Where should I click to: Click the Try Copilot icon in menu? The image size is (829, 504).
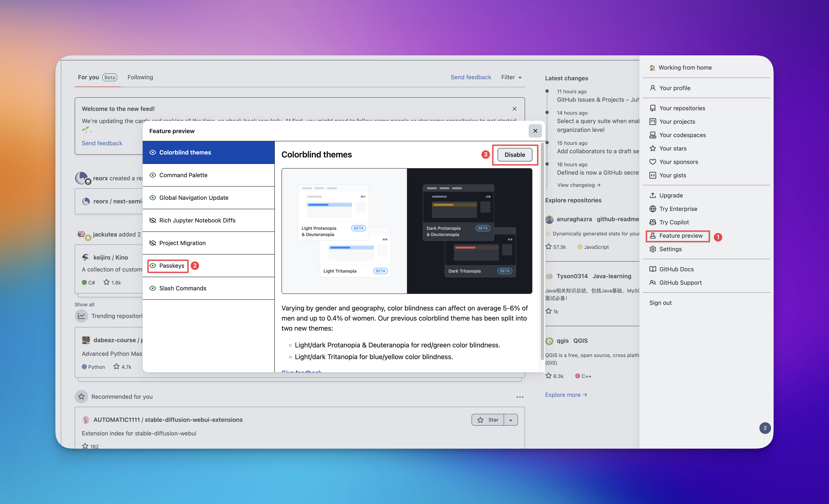pyautogui.click(x=652, y=222)
